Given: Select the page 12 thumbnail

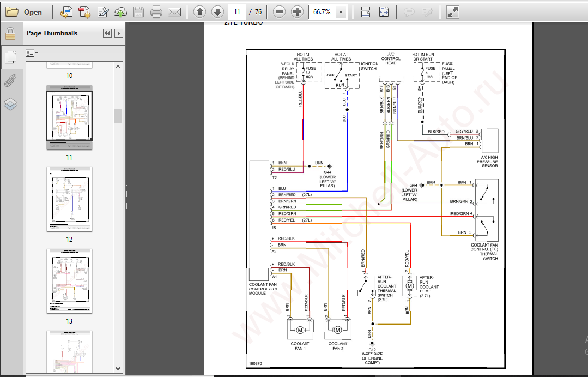Looking at the screenshot, I should pyautogui.click(x=69, y=199).
